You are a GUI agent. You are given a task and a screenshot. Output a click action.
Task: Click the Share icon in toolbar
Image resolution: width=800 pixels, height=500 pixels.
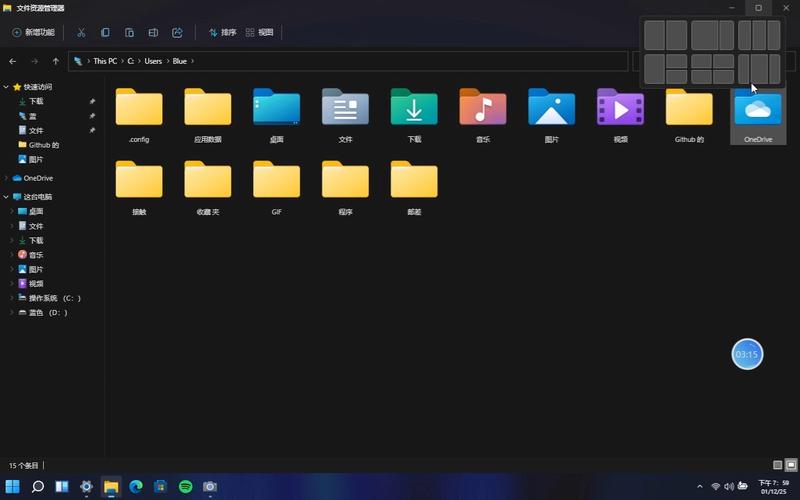[177, 33]
